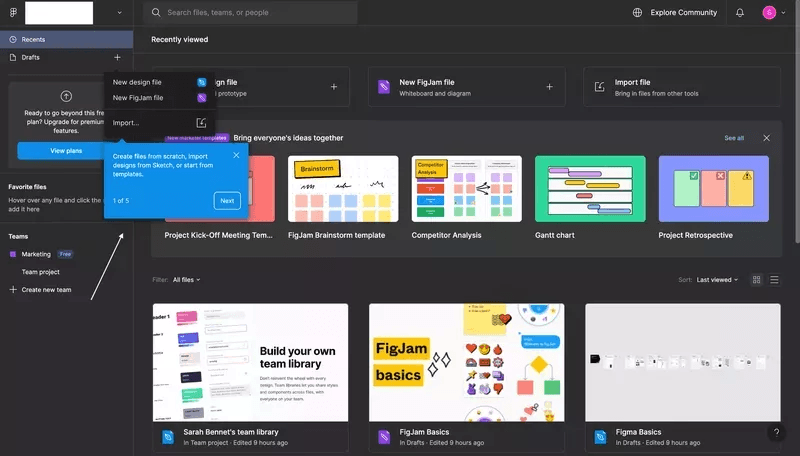Open Recents in the sidebar
800x456 pixels.
pos(40,39)
